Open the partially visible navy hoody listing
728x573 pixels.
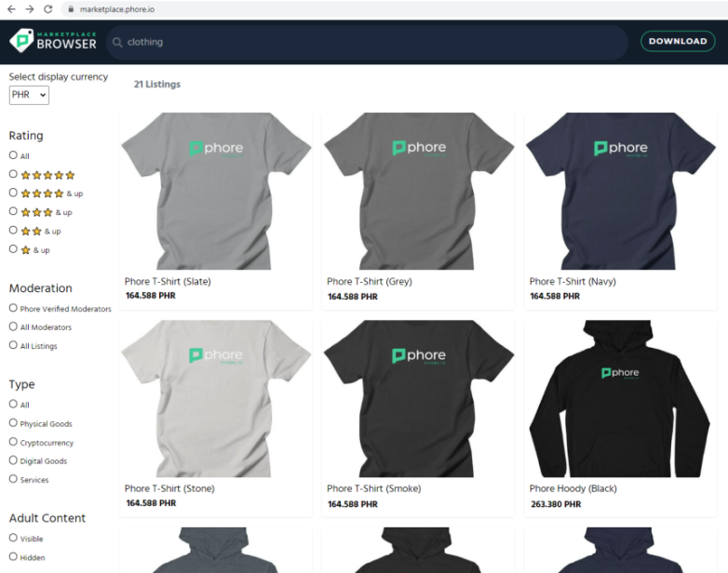621,550
